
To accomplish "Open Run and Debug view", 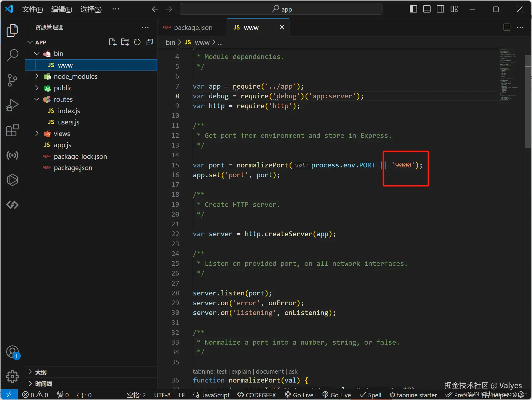I will 12,105.
